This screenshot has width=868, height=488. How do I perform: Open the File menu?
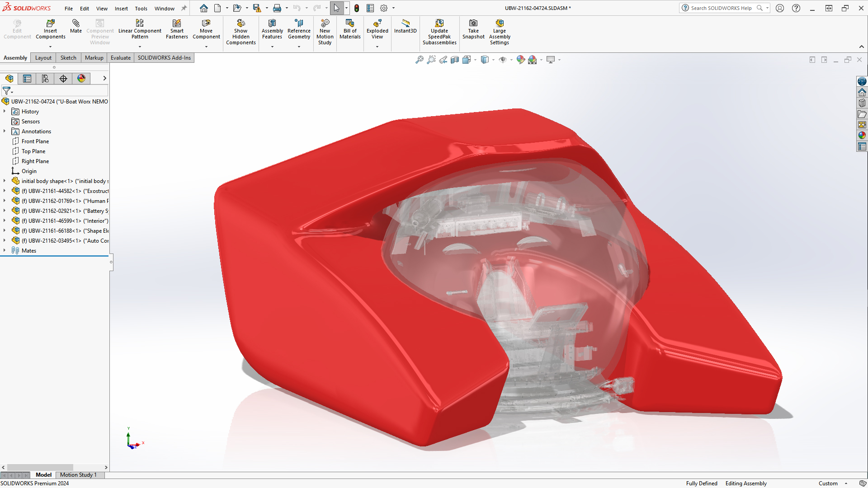[x=69, y=9]
